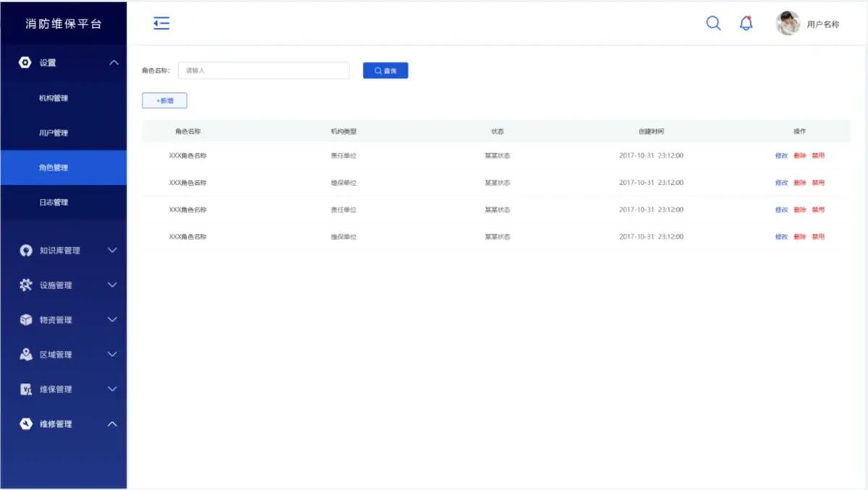Image resolution: width=868 pixels, height=490 pixels.
Task: Click 删除 in the first table row
Action: (x=799, y=155)
